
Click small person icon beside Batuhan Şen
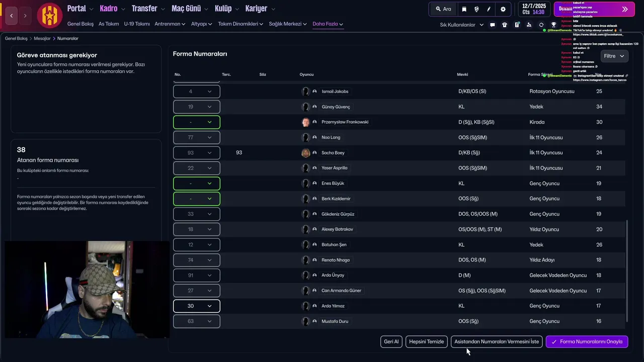314,245
